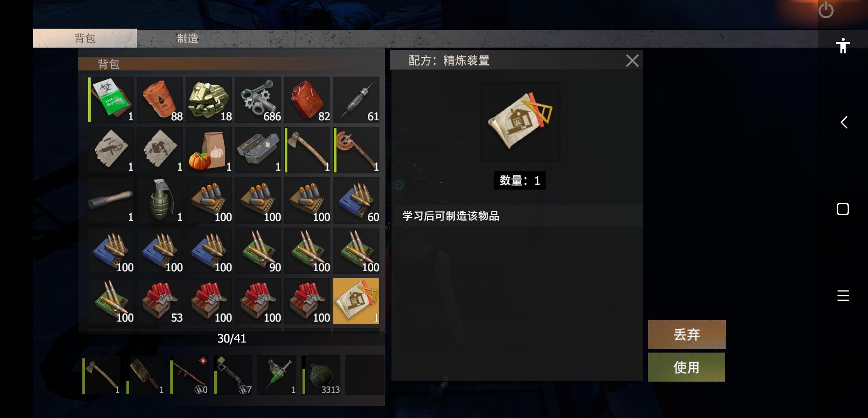Open the 背包 backpack tab
868x418 pixels.
(x=85, y=38)
